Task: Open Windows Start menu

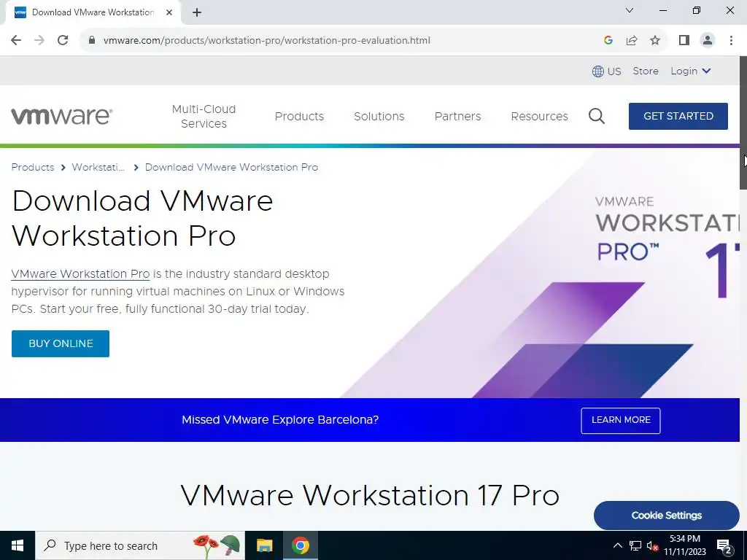Action: click(18, 545)
